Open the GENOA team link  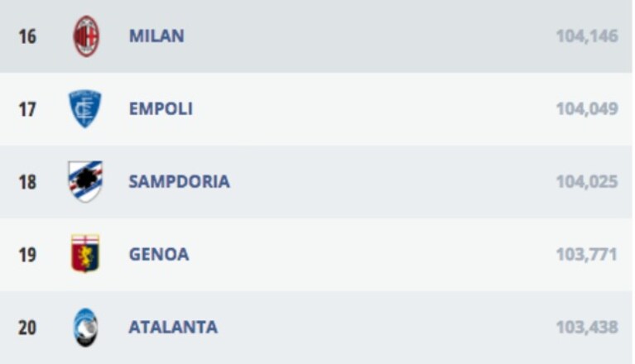click(x=159, y=255)
